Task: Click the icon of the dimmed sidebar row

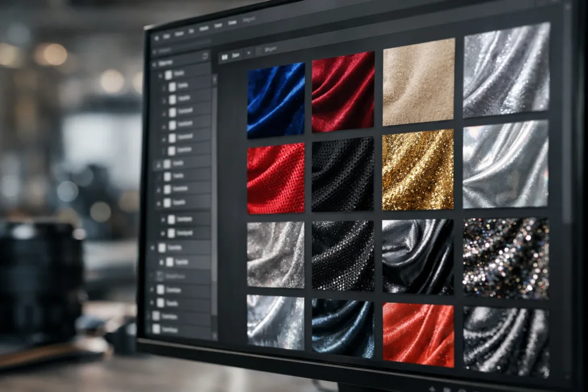Action: pyautogui.click(x=161, y=276)
